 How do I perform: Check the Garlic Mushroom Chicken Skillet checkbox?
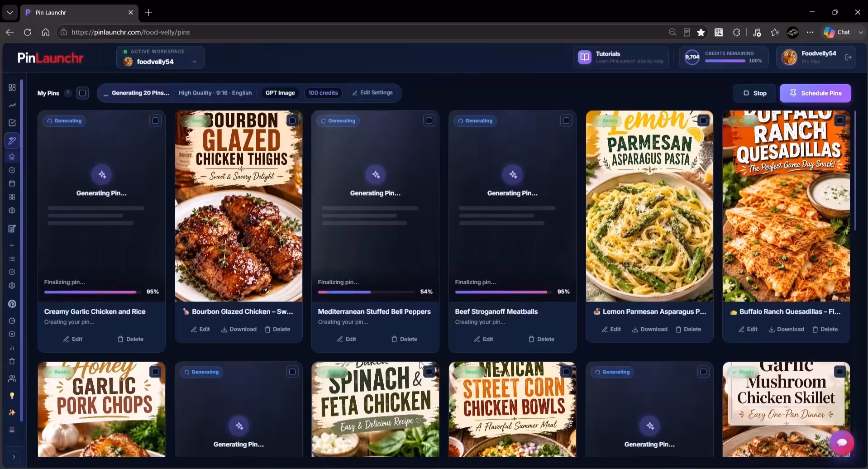pos(840,372)
